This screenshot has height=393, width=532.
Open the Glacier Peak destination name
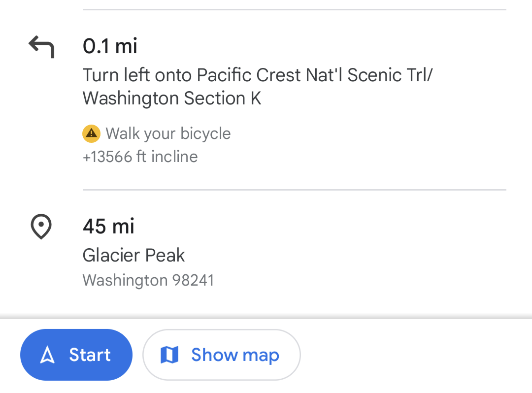(x=133, y=255)
